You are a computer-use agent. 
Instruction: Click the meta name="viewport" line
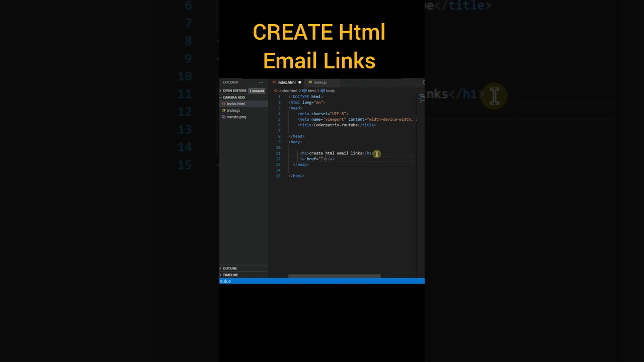[357, 119]
